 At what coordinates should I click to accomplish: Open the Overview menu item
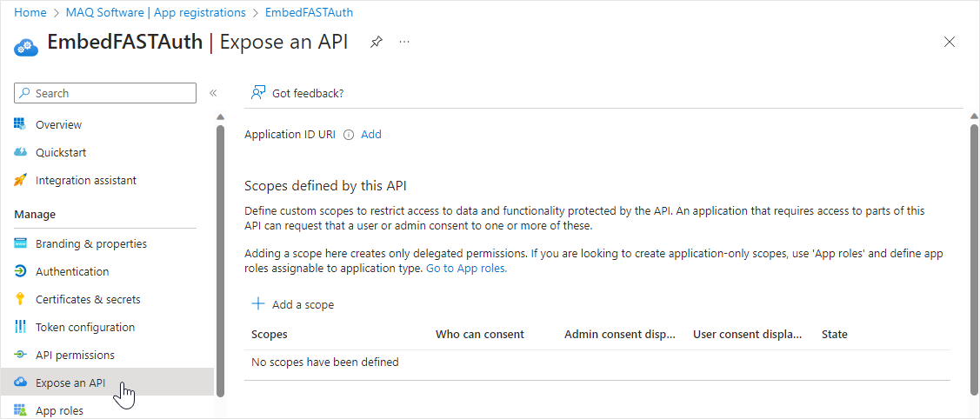[58, 124]
